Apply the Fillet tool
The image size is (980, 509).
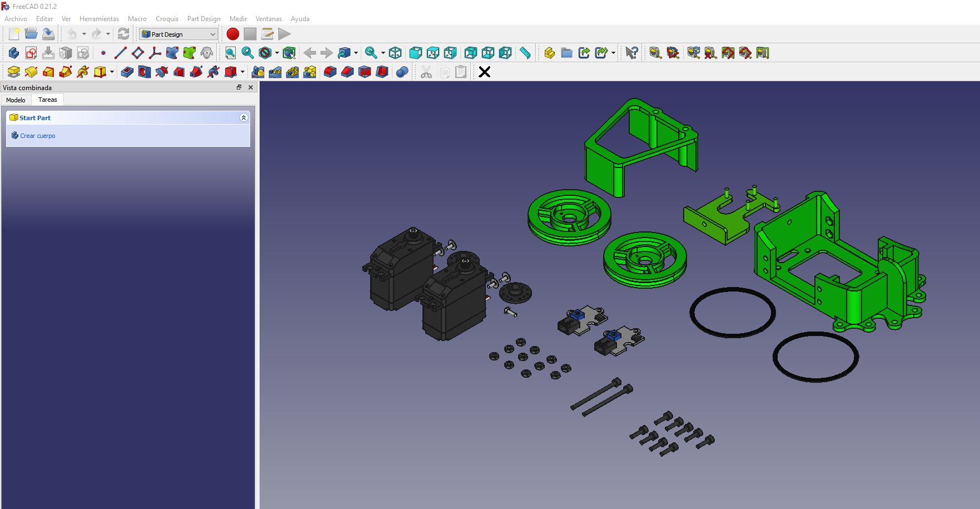click(329, 72)
